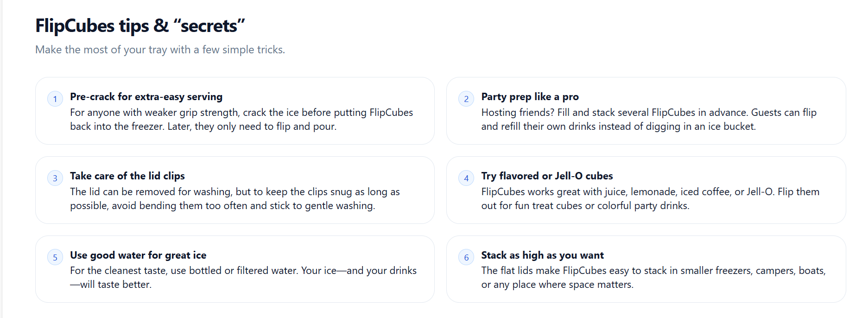This screenshot has width=868, height=318.
Task: Click the number 5 badge icon
Action: tap(55, 257)
